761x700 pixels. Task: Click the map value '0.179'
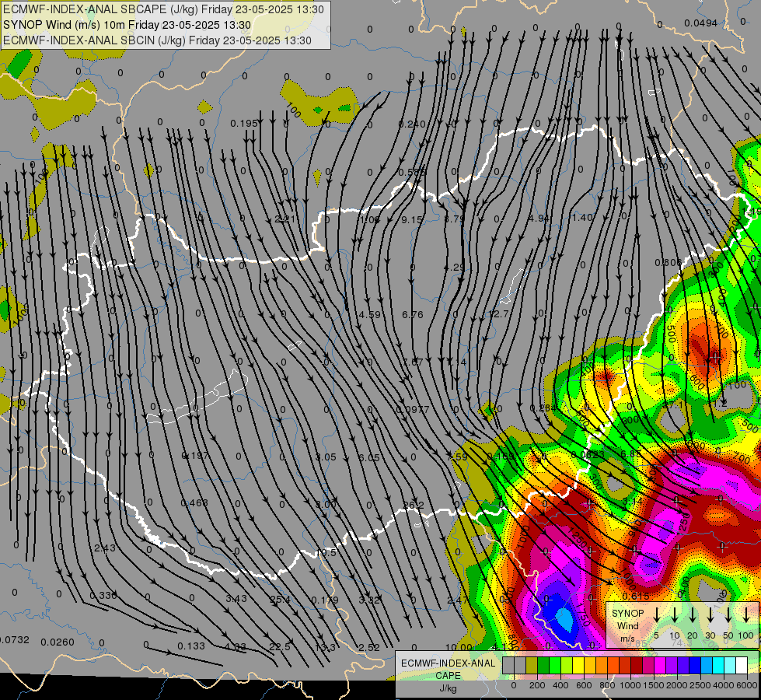click(325, 600)
